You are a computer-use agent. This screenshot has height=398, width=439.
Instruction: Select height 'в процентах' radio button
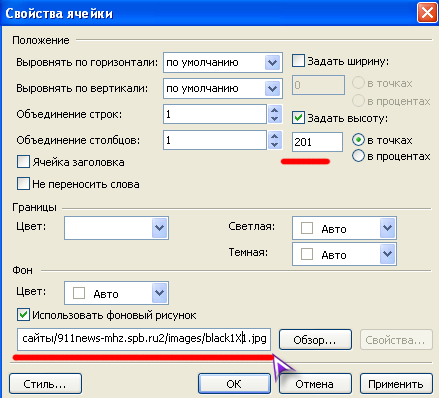pyautogui.click(x=358, y=156)
